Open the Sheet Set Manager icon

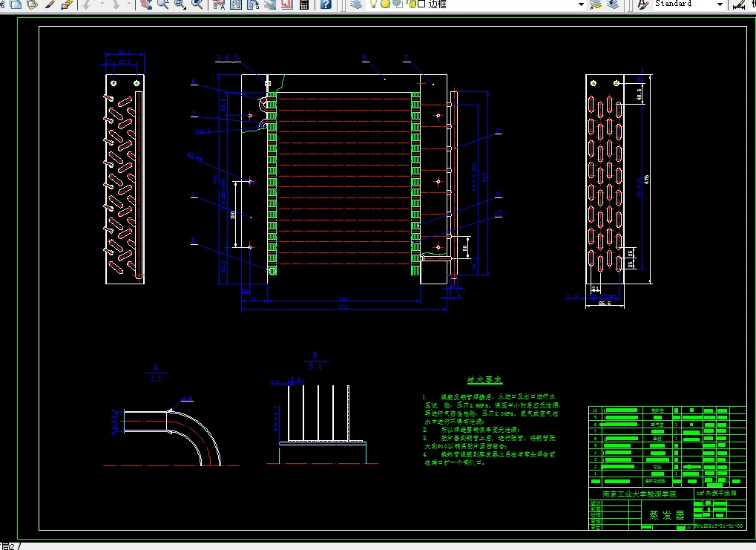click(x=269, y=4)
